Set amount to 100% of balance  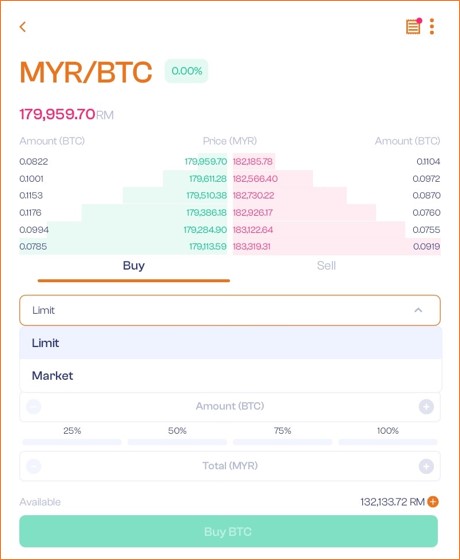(388, 435)
